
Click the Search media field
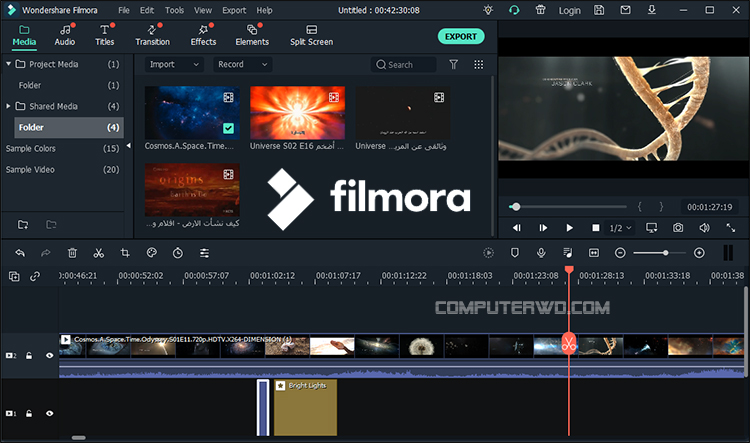(x=403, y=65)
